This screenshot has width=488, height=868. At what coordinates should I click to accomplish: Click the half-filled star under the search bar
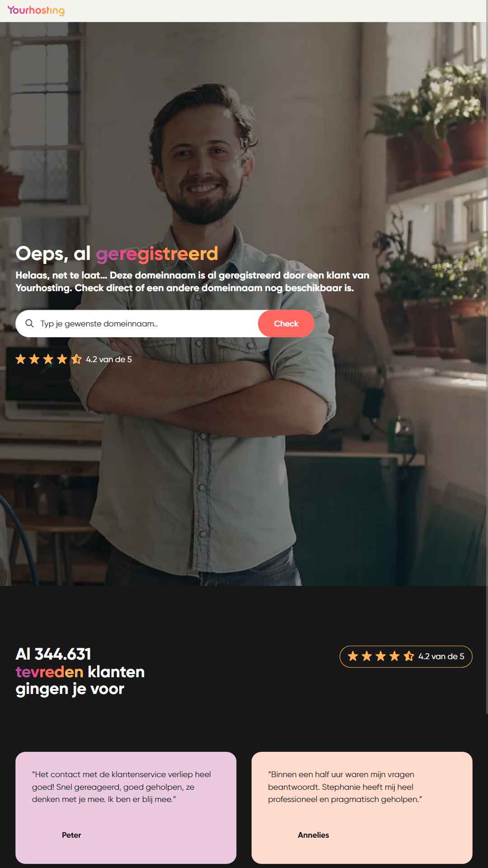[x=76, y=359]
